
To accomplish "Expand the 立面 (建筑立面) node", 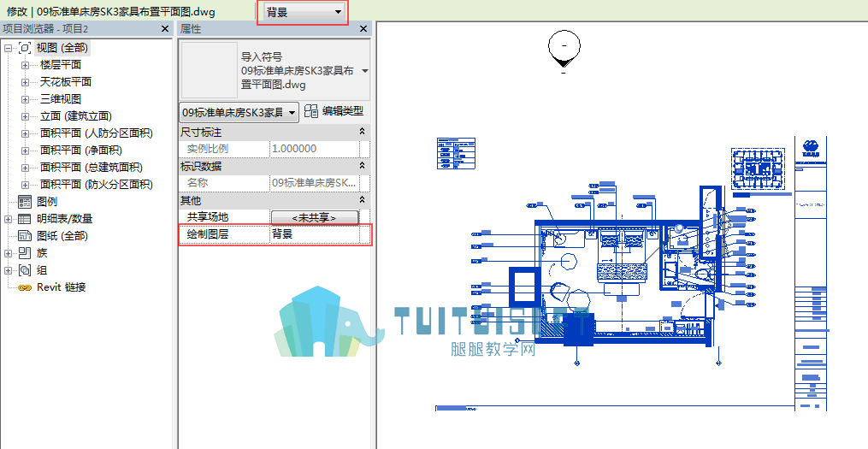I will pos(25,117).
